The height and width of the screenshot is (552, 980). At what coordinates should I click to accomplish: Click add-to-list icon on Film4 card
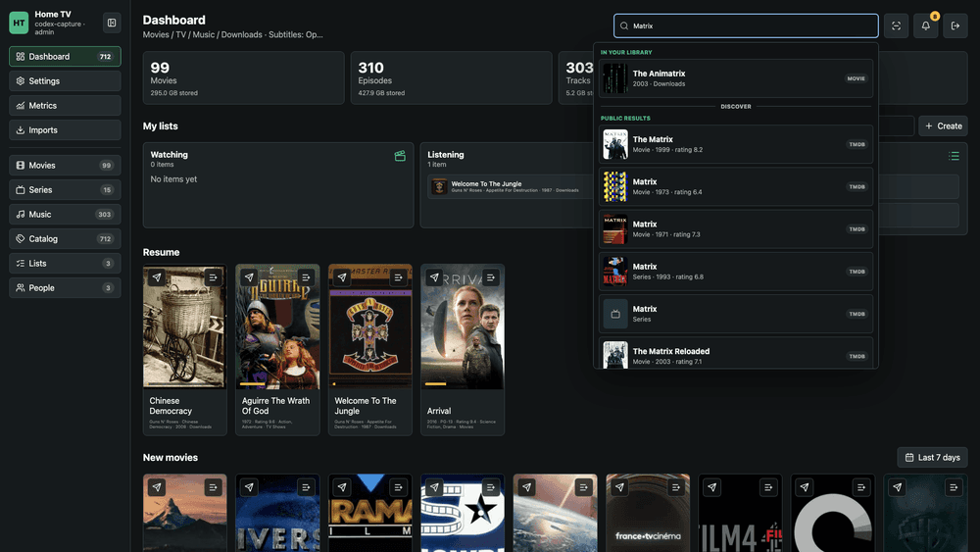(768, 487)
